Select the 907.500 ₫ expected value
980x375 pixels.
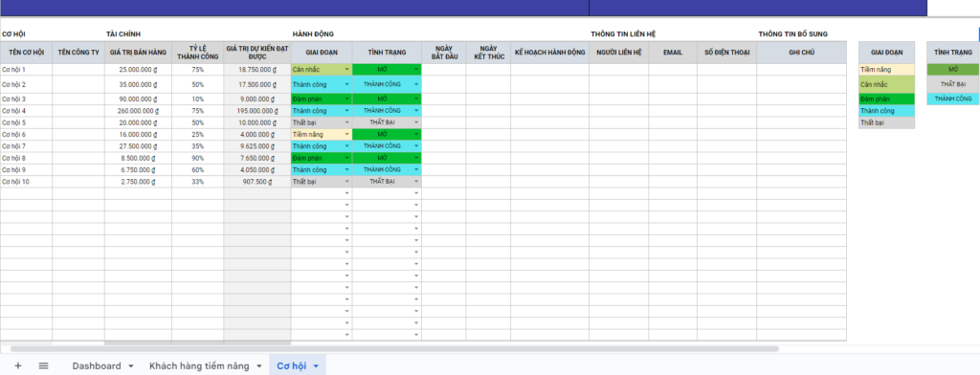coord(256,181)
